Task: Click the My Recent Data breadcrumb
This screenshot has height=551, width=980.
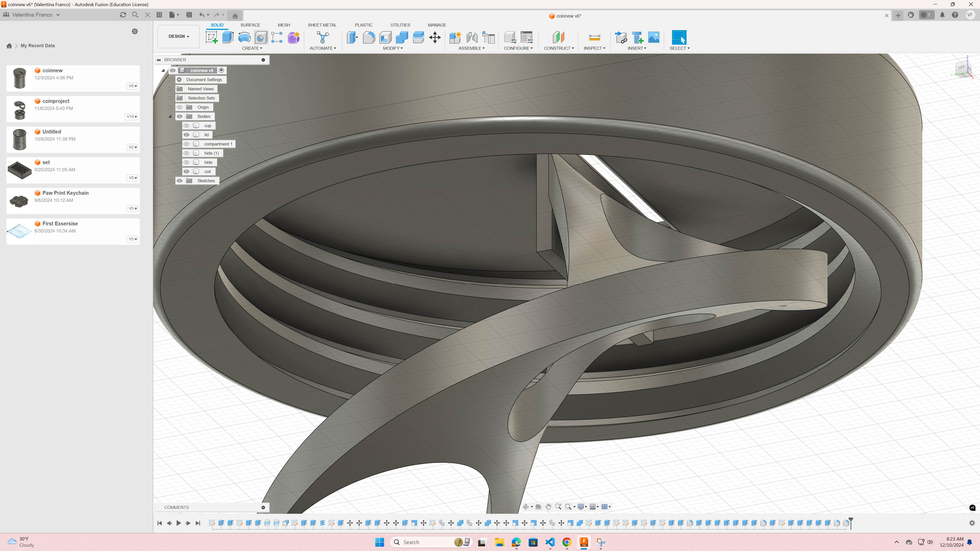Action: 37,46
